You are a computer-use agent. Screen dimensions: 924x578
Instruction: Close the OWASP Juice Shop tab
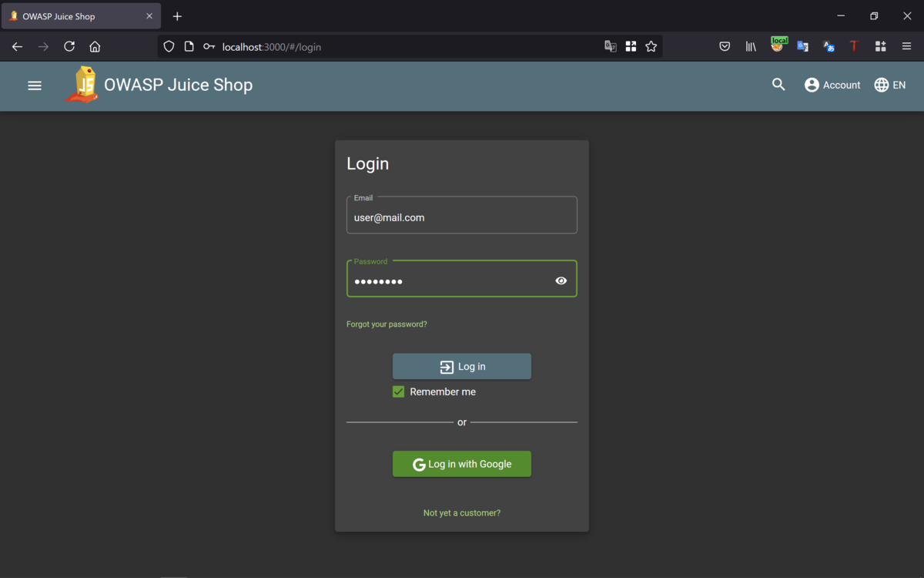149,16
